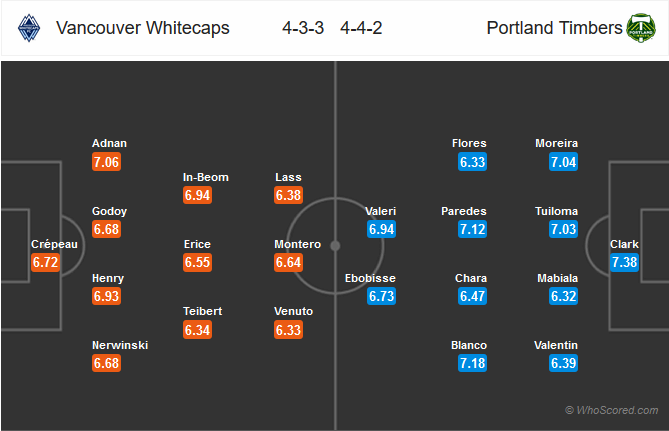Click In-Beom's 6.94 rating badge
669x431 pixels.
pos(197,195)
